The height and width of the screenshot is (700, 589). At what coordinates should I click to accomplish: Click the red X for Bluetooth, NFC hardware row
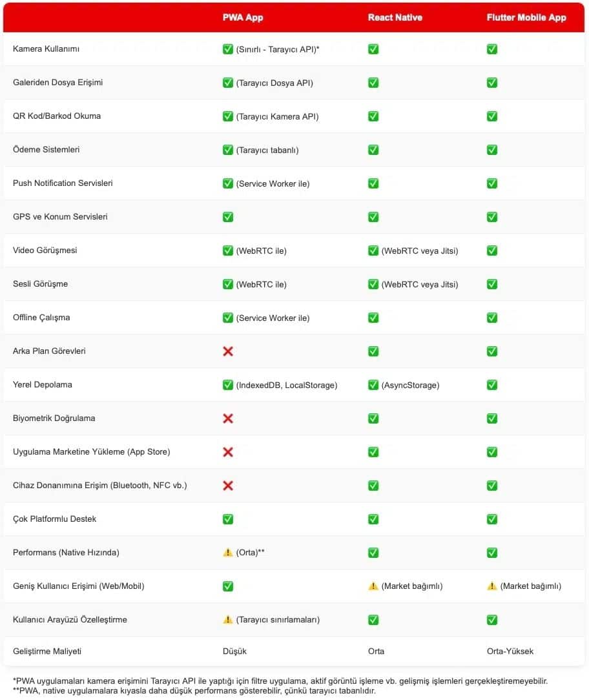tap(228, 485)
